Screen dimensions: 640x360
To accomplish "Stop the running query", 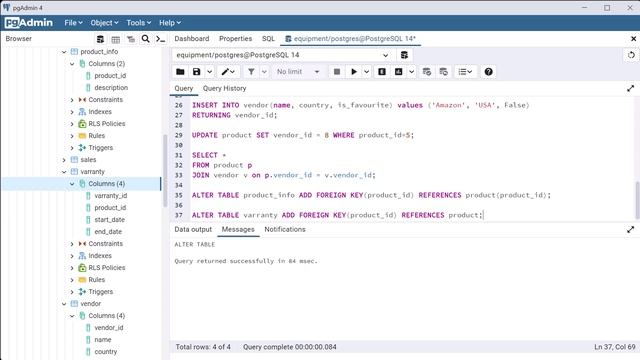I will pos(337,72).
